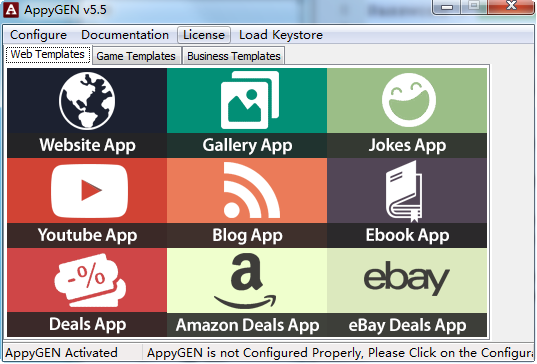Click the AppyGEN v5.5 window title
537x364 pixels.
(65, 10)
